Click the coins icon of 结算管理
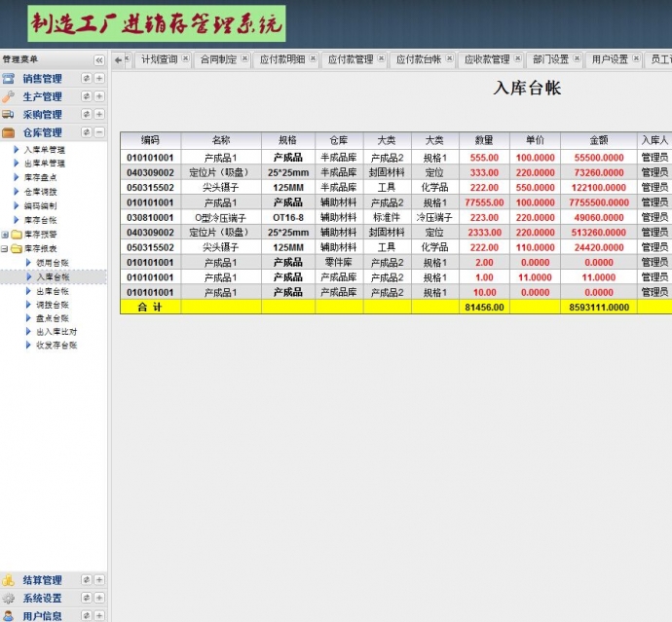 8,579
